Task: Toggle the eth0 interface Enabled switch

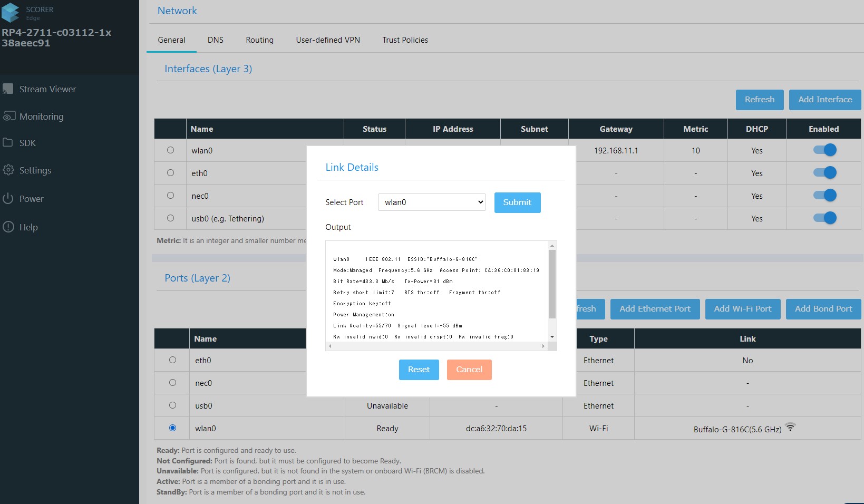Action: click(x=824, y=173)
